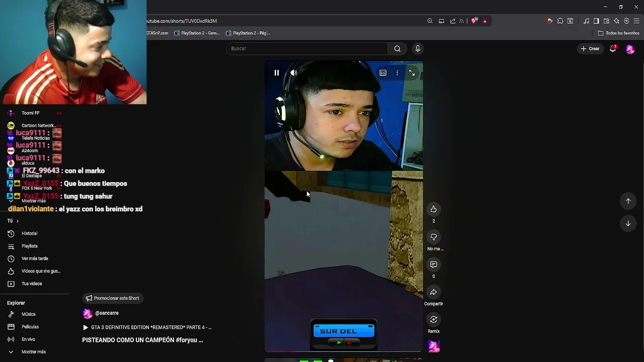Focus the Buscar search field
Image resolution: width=644 pixels, height=362 pixels.
point(307,49)
